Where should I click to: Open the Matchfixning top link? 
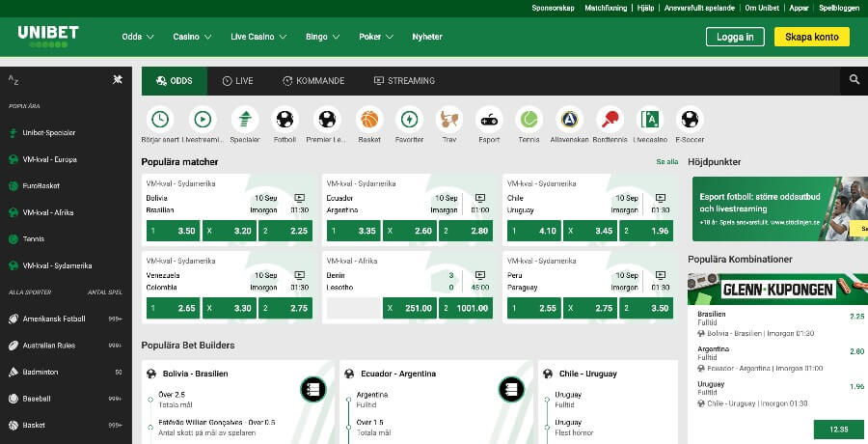coord(606,8)
